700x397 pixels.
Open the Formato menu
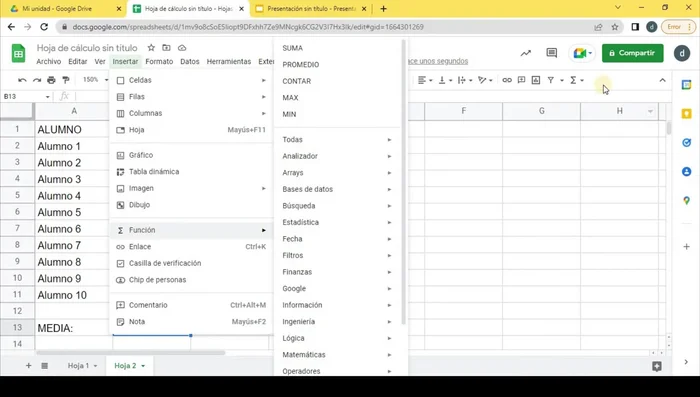click(x=159, y=61)
